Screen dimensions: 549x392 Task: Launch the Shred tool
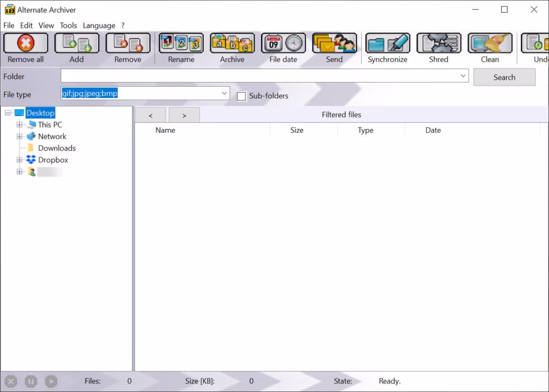tap(439, 43)
